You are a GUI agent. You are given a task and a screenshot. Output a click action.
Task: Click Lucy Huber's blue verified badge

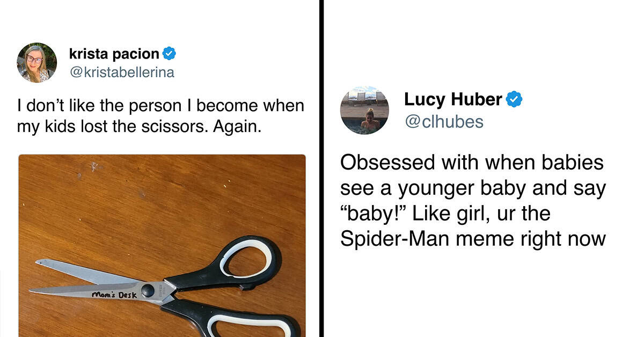515,99
